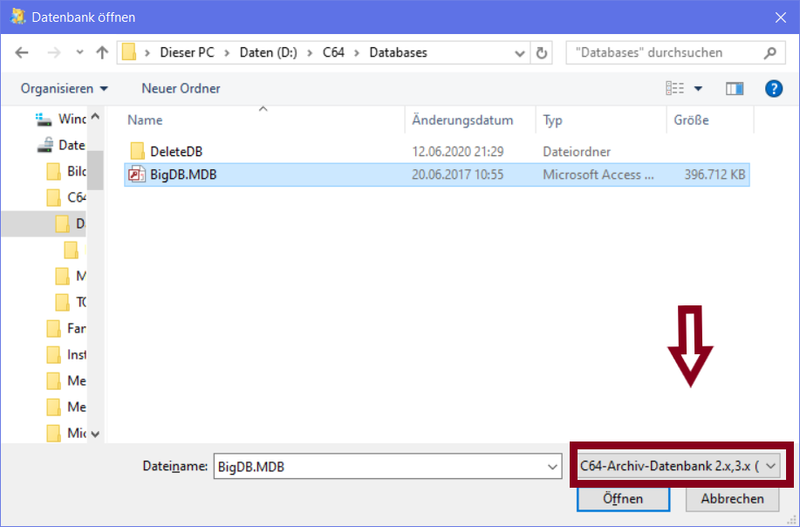
Task: Sort files by Größe column
Action: 691,120
